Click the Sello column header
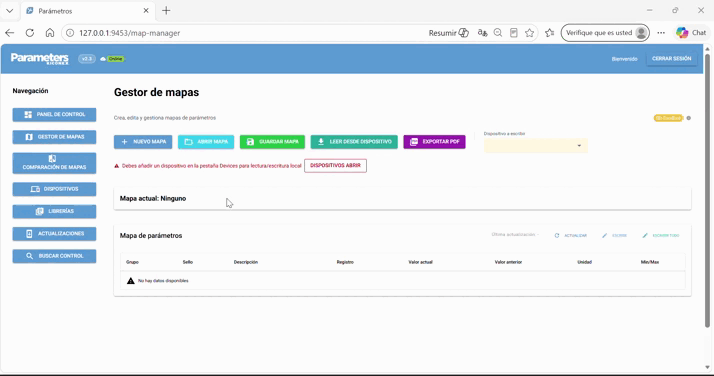Screen dimensions: 714x376 point(188,262)
